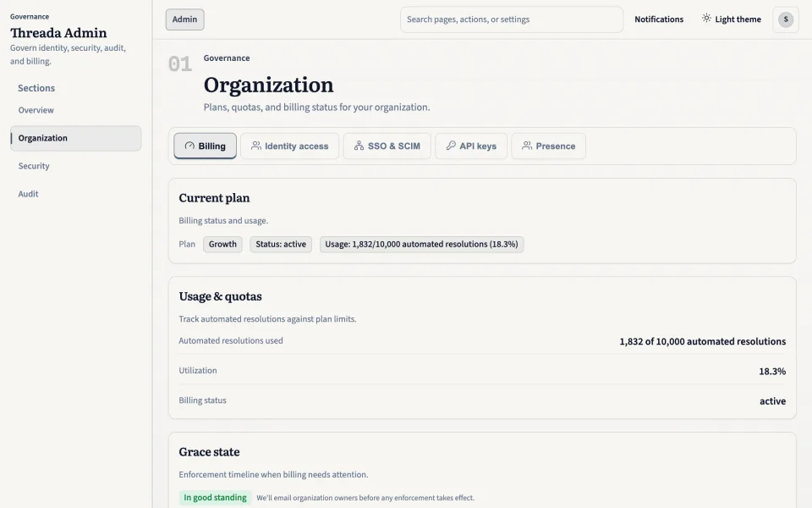The image size is (812, 508).
Task: Click the people icon on Presence tab
Action: tap(527, 146)
